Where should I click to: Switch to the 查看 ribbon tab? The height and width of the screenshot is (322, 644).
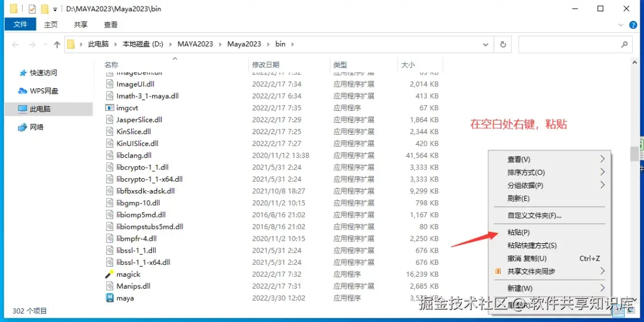(x=110, y=24)
